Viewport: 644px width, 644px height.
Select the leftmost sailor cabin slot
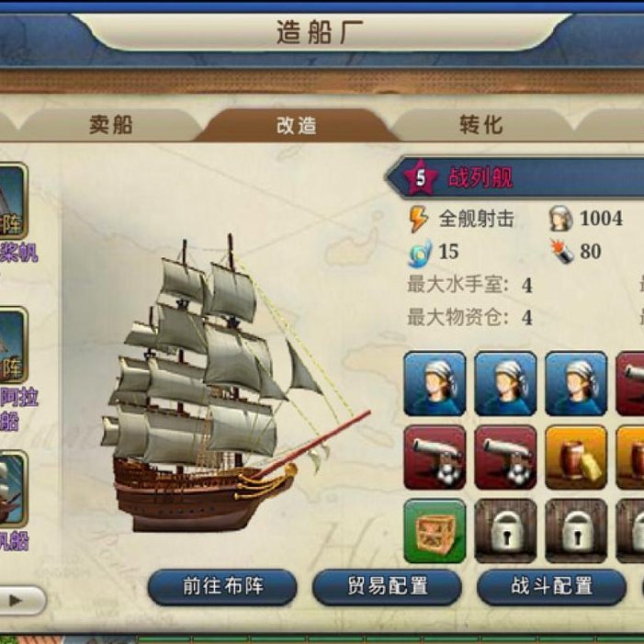click(435, 384)
